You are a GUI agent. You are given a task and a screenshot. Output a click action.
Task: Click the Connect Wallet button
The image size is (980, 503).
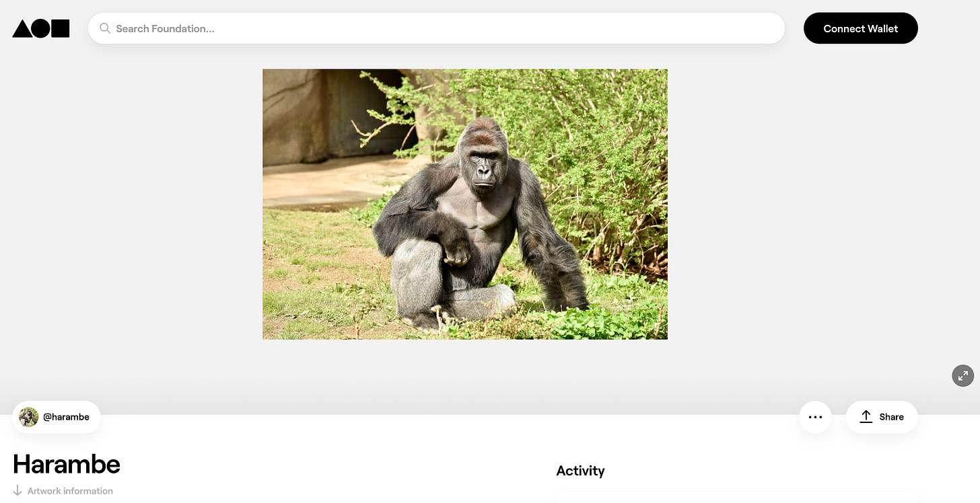(x=861, y=28)
